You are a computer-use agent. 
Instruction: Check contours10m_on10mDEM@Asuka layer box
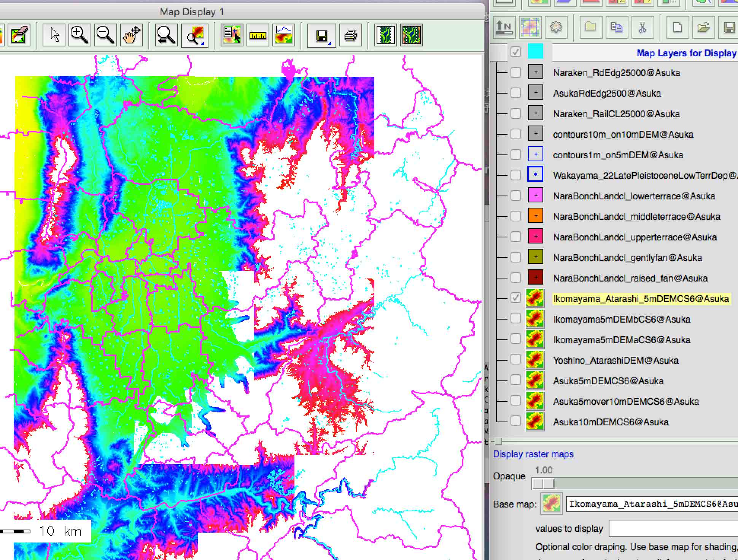tap(515, 134)
